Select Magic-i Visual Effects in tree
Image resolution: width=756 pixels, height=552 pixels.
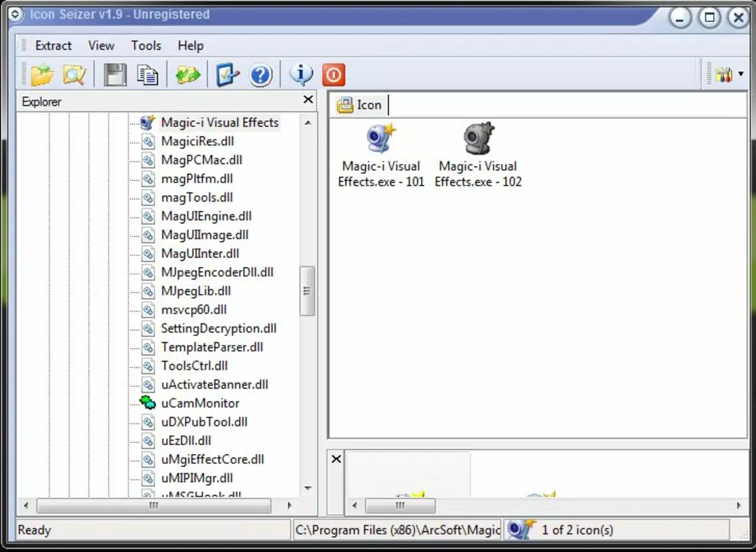[220, 122]
